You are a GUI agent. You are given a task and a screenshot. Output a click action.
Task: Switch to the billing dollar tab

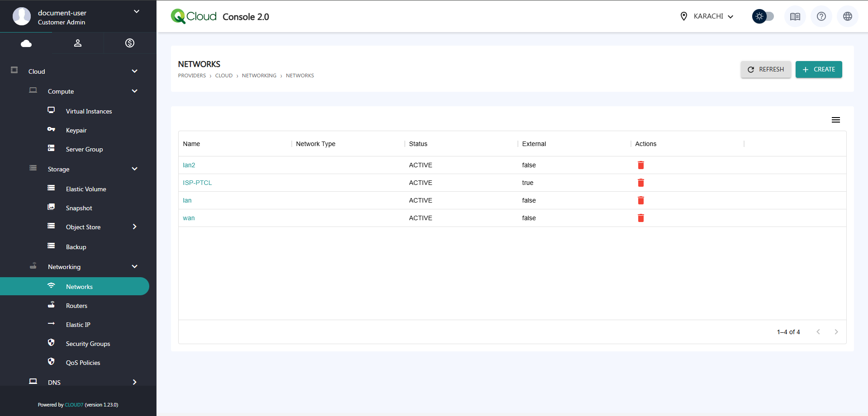tap(130, 43)
